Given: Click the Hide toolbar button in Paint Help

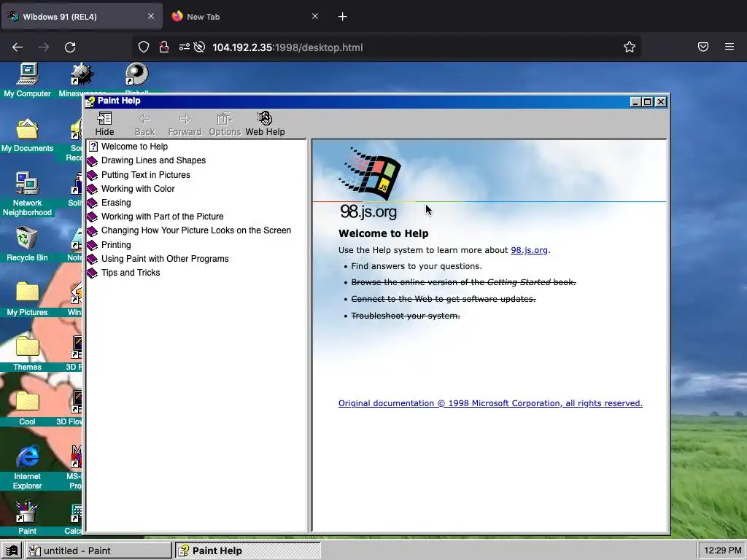Looking at the screenshot, I should [104, 124].
